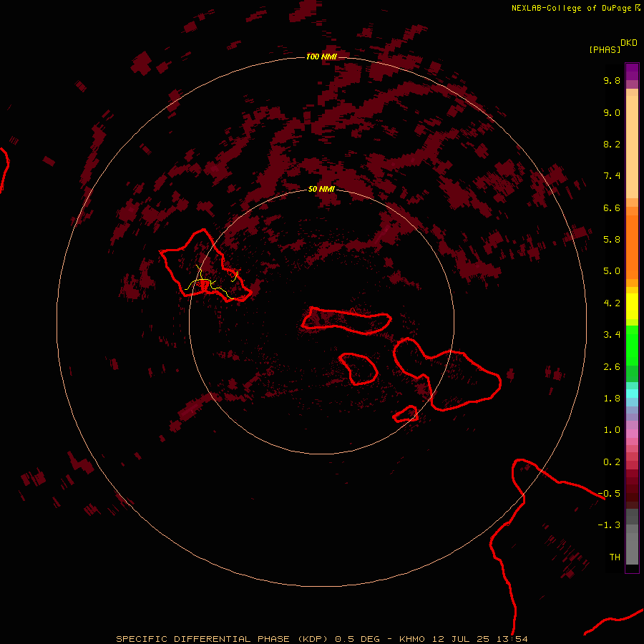Click the 5.8 value on the color scale
The height and width of the screenshot is (644, 644).
[x=612, y=240]
